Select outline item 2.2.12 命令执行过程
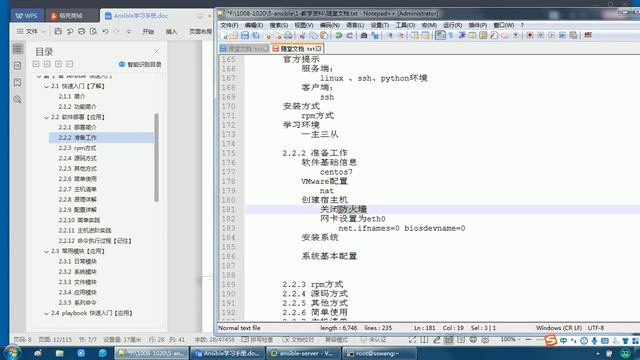The width and height of the screenshot is (640, 360). (x=95, y=241)
